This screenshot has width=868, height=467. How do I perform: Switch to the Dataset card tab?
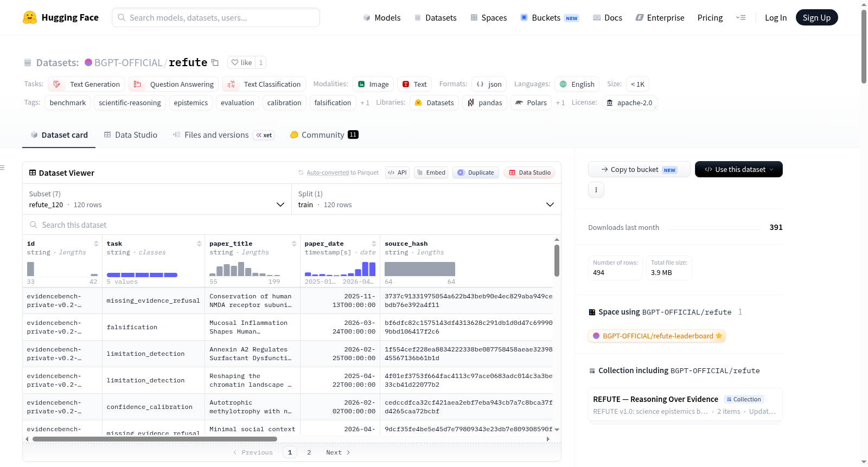click(59, 135)
